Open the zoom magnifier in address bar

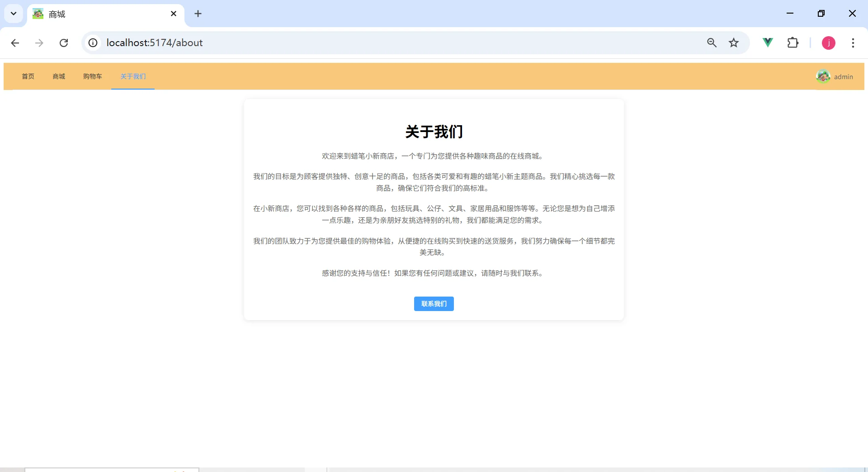(x=712, y=43)
